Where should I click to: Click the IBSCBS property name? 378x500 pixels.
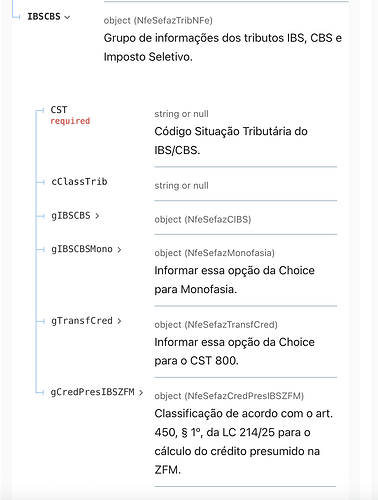44,17
